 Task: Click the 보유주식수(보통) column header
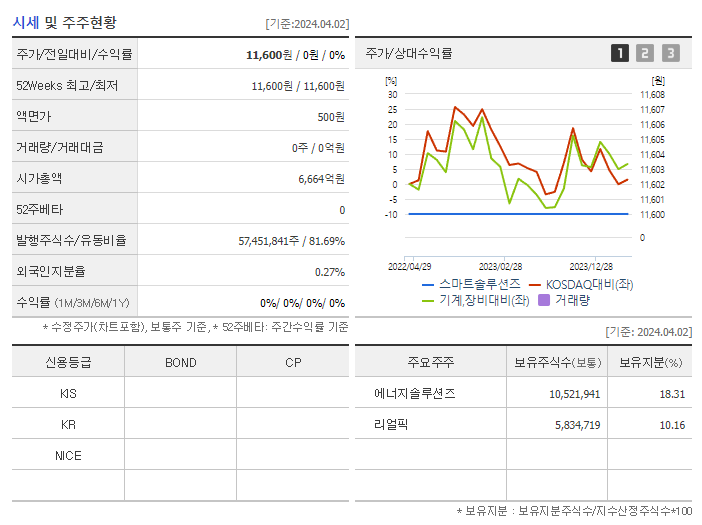pos(557,362)
